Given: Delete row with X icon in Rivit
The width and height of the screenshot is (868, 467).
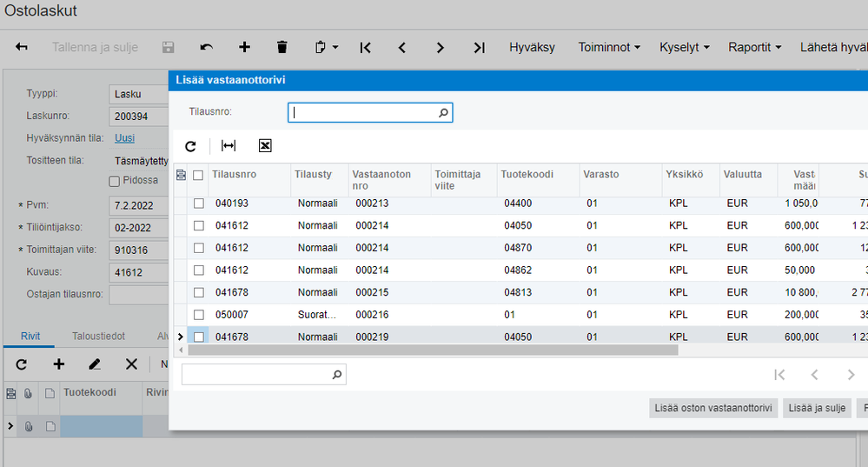Looking at the screenshot, I should point(131,364).
